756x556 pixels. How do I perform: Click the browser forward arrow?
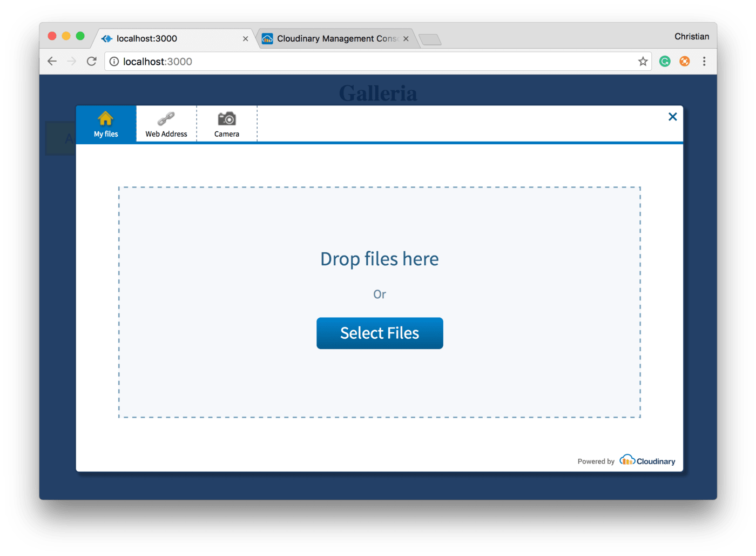click(72, 62)
